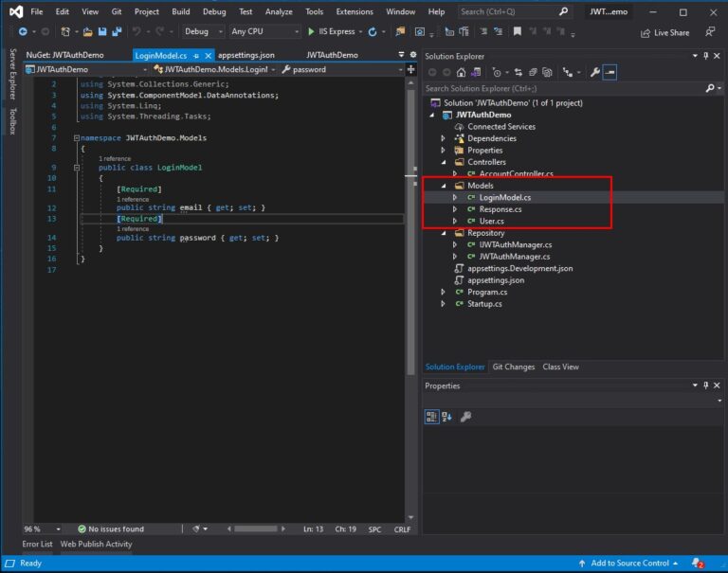
Task: Click the bookmark icon in the toolbar
Action: coord(517,31)
